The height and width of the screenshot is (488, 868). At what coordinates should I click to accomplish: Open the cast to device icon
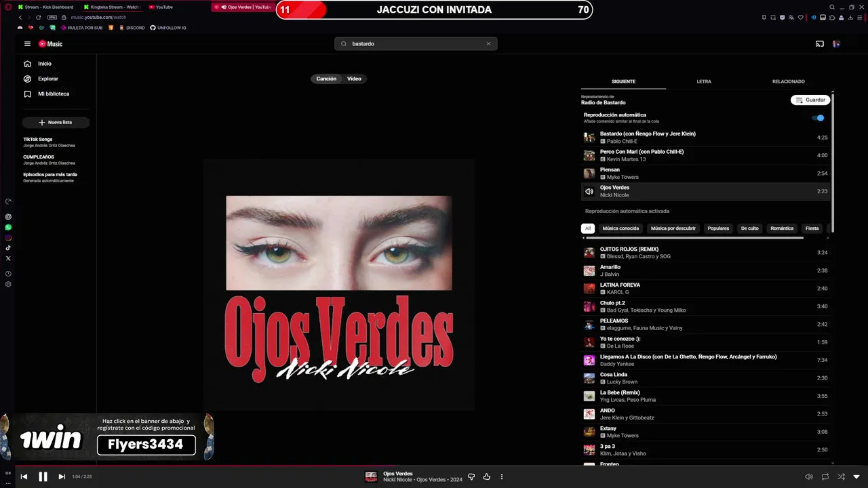point(820,44)
